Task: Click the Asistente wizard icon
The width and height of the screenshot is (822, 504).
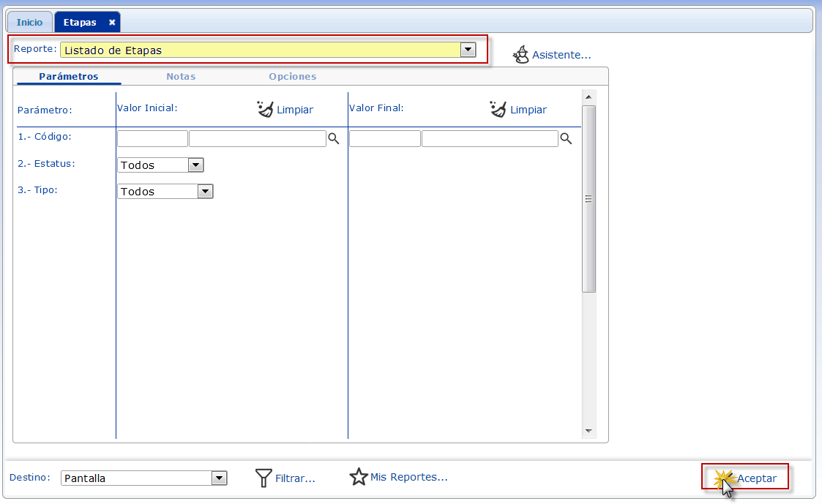Action: [520, 55]
